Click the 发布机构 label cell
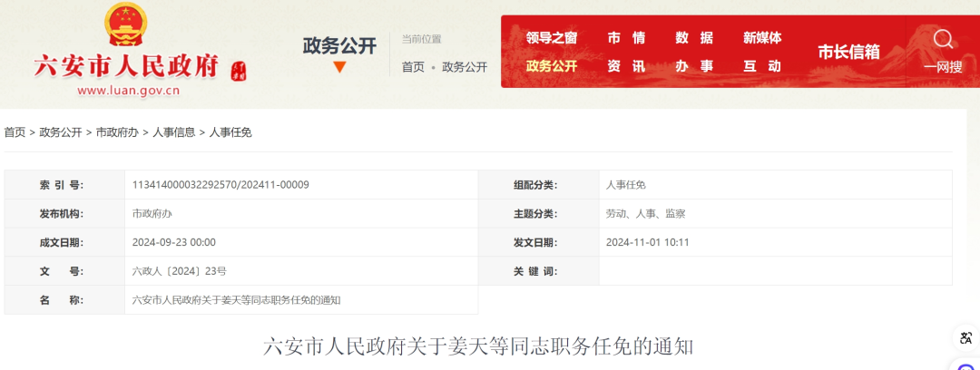Screen dimensions: 980x370 [64, 214]
